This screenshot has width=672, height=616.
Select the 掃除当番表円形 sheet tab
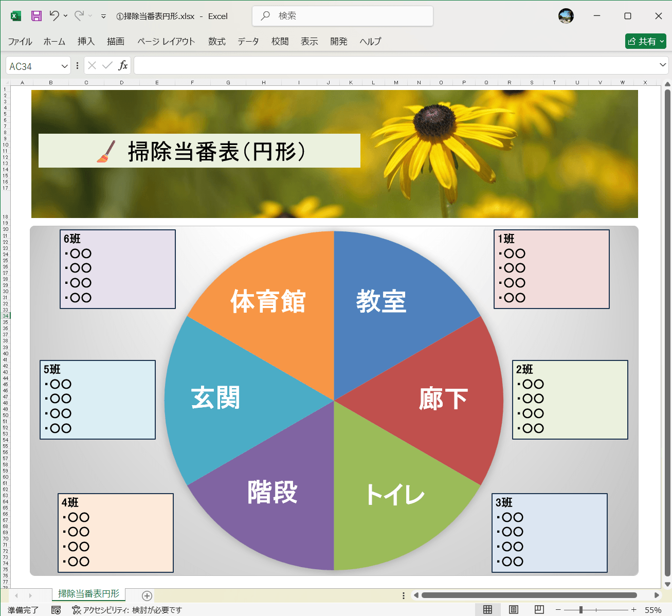point(88,594)
